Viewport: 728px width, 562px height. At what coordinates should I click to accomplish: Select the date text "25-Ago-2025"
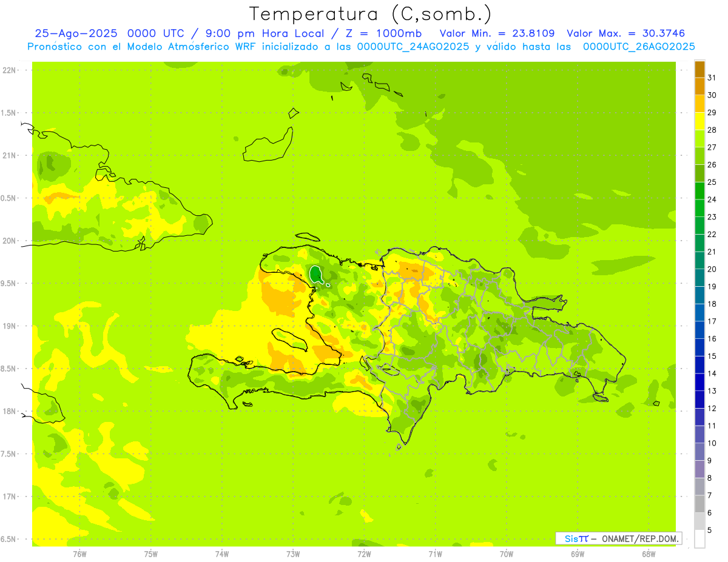tap(76, 33)
